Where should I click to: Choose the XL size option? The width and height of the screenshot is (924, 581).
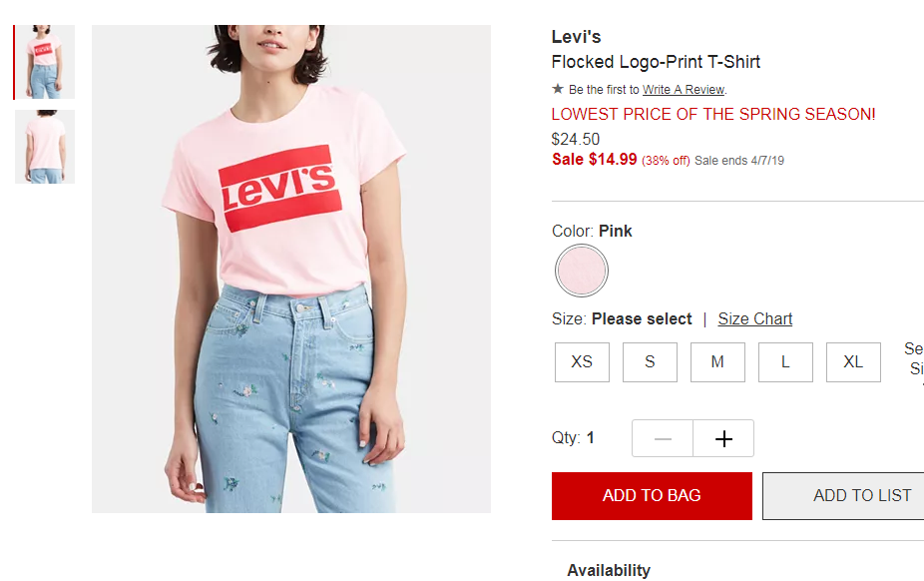853,361
